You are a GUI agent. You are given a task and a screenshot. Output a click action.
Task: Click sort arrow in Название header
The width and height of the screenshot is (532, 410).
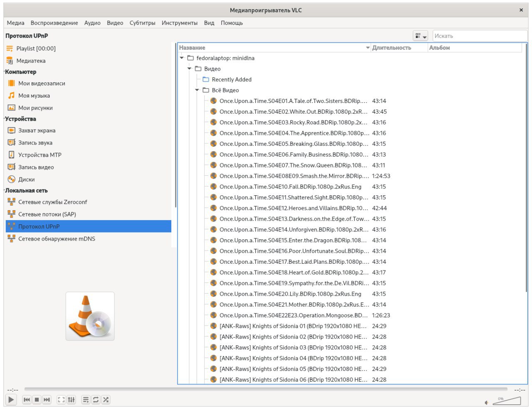pyautogui.click(x=368, y=48)
